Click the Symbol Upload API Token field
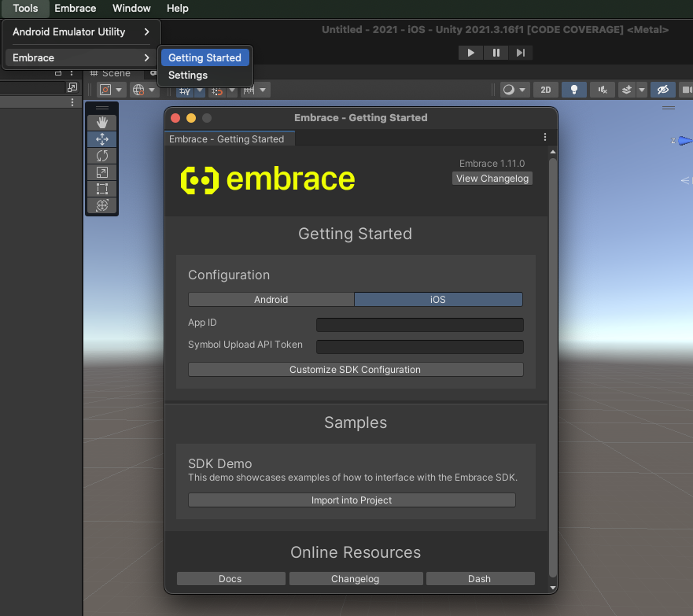Screen dimensions: 693x616 pyautogui.click(x=420, y=347)
